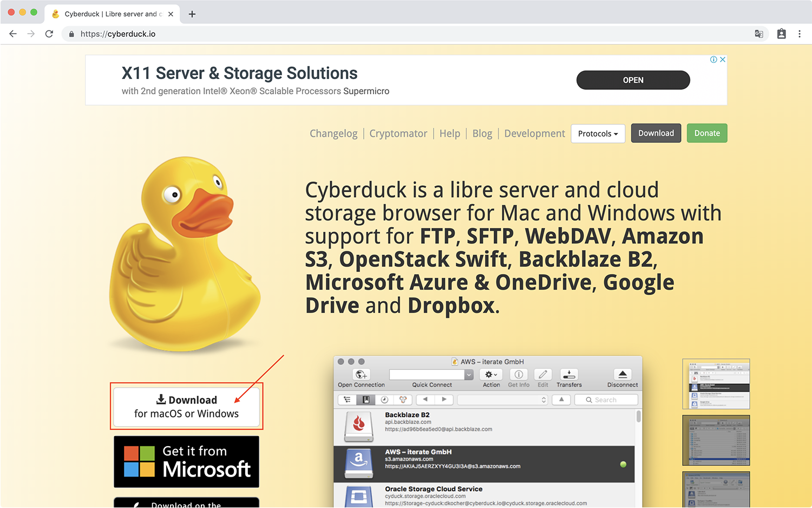
Task: Click the Oracle Storage drive icon
Action: point(359,497)
